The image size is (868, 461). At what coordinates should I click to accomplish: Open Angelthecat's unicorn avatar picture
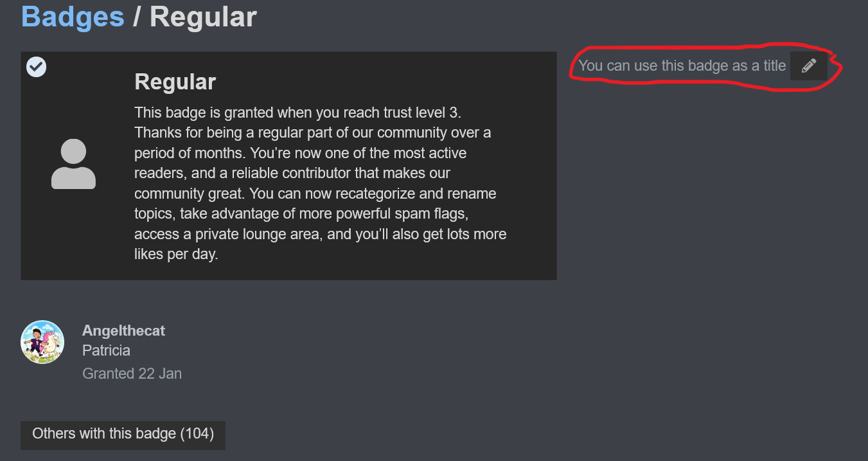[42, 342]
